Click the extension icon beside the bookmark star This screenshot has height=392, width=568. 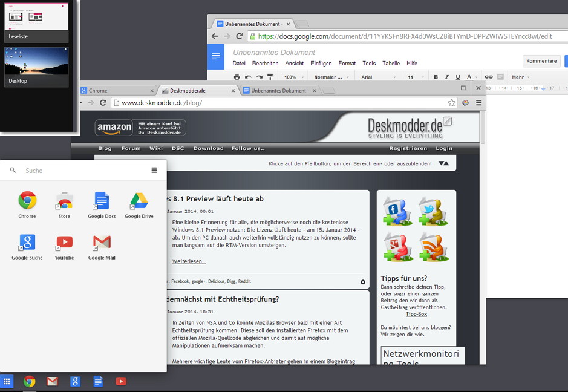click(466, 103)
